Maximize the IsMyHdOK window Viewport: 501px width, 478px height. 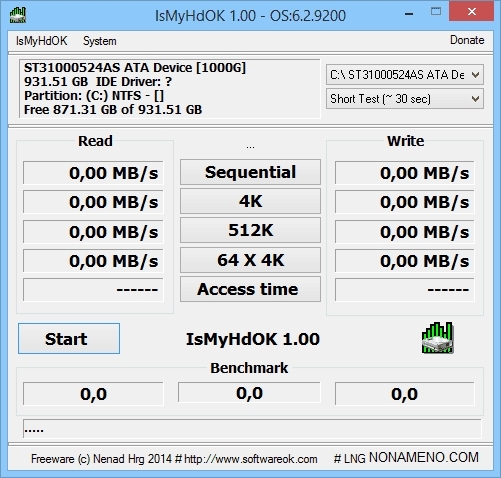click(436, 12)
